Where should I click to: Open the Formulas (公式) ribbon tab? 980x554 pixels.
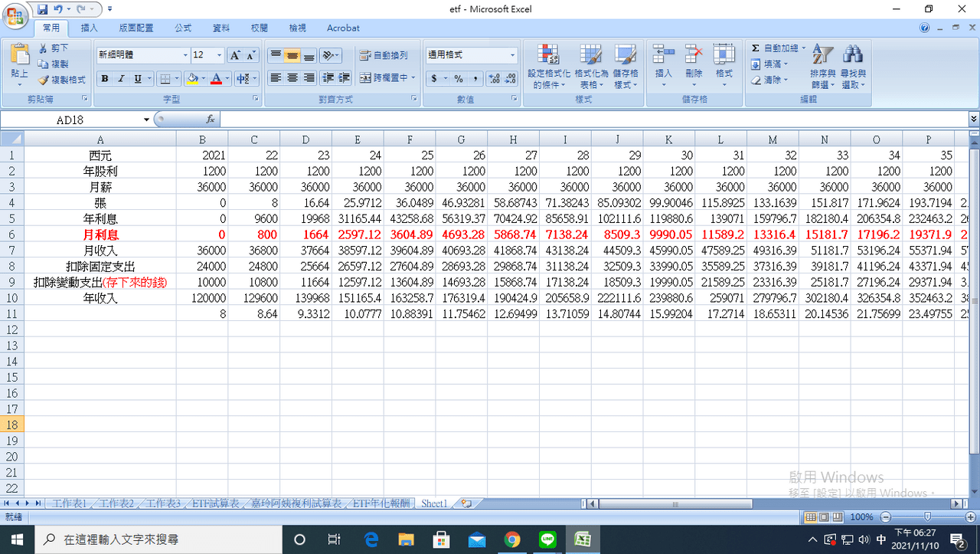(x=183, y=28)
